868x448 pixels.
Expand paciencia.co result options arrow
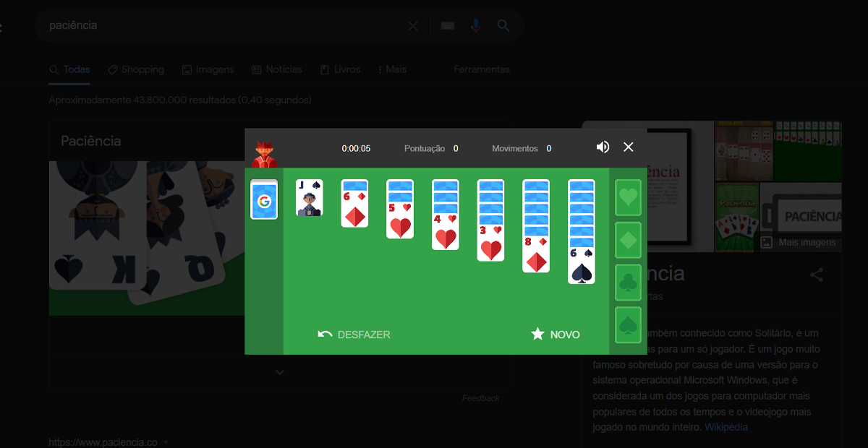click(166, 442)
